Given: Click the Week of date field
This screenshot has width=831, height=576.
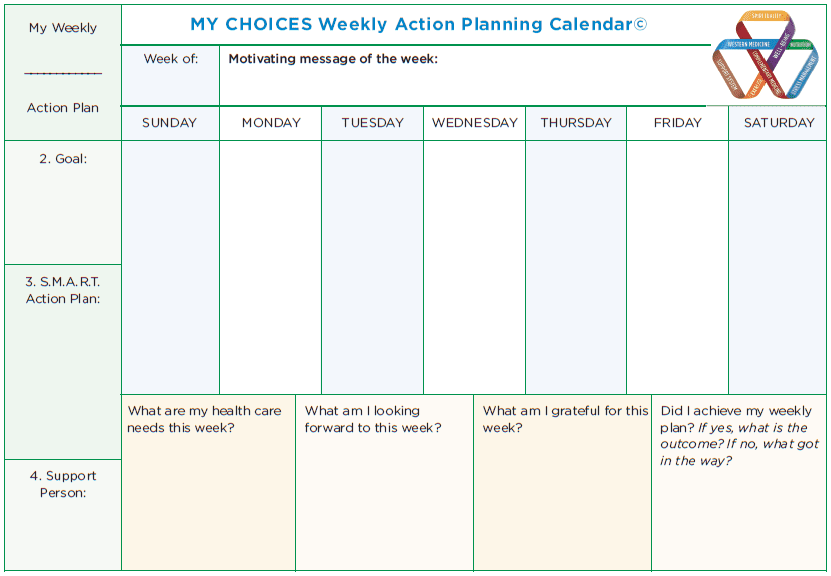Looking at the screenshot, I should coord(170,84).
